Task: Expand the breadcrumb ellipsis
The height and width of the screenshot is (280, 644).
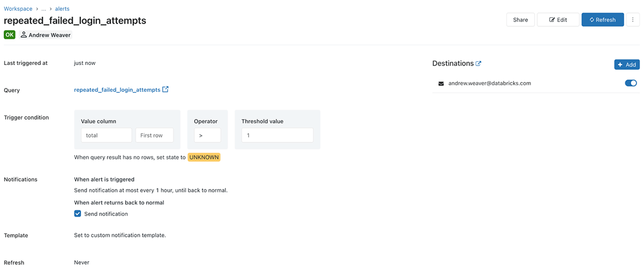Action: pos(43,9)
